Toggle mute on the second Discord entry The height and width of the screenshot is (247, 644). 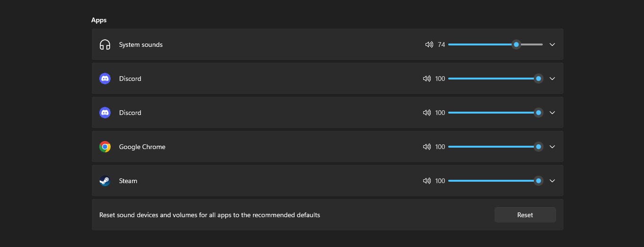(x=427, y=113)
